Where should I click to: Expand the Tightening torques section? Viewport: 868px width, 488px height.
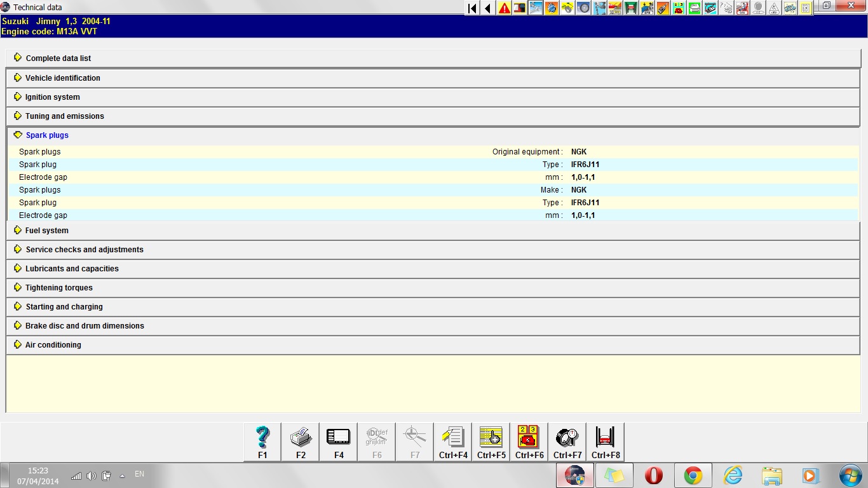coord(58,288)
